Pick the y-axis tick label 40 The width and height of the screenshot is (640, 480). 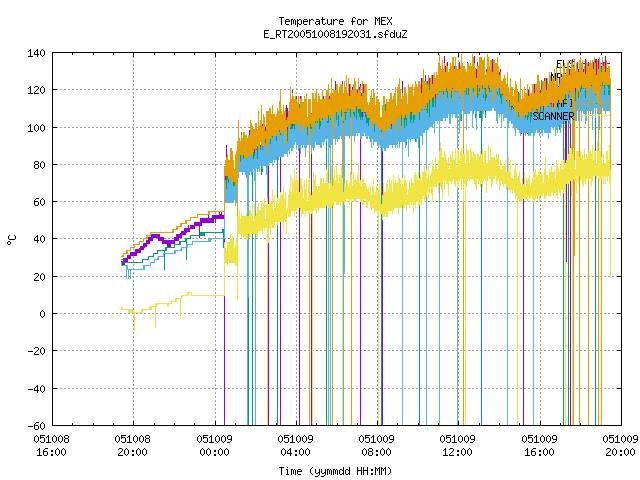(39, 239)
